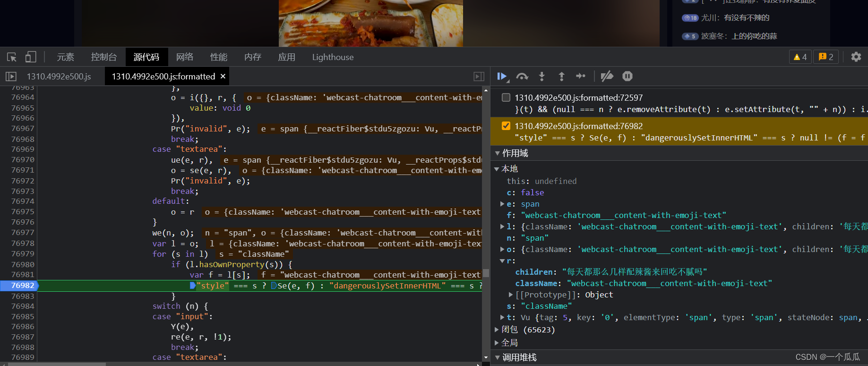Image resolution: width=868 pixels, height=366 pixels.
Task: Click the vertical scrollbar thumb in editor
Action: coord(486,273)
